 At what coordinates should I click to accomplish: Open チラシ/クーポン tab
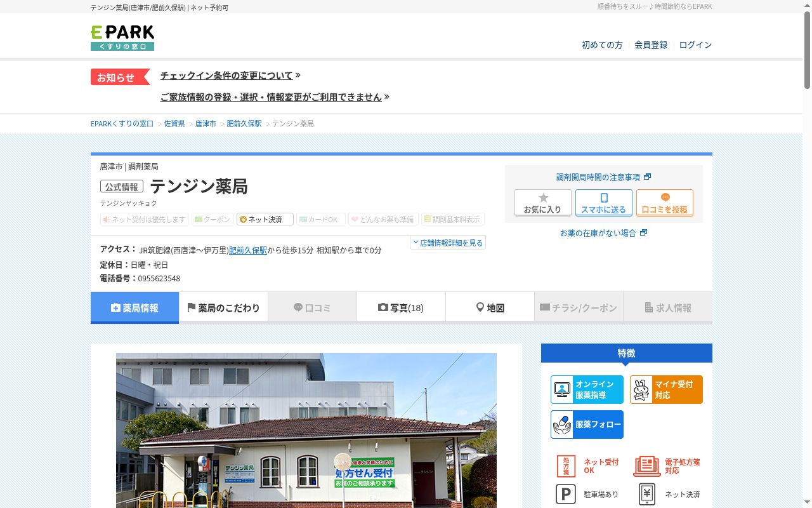pyautogui.click(x=579, y=307)
